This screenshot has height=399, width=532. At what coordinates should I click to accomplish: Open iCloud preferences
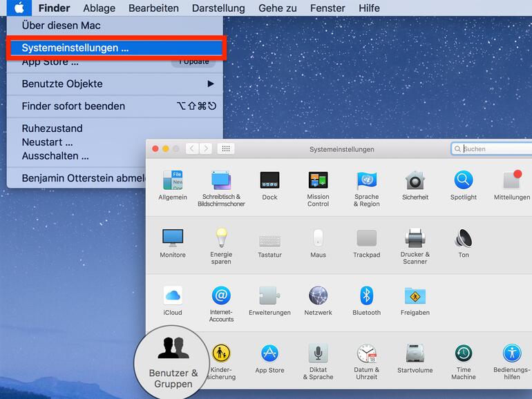point(173,300)
